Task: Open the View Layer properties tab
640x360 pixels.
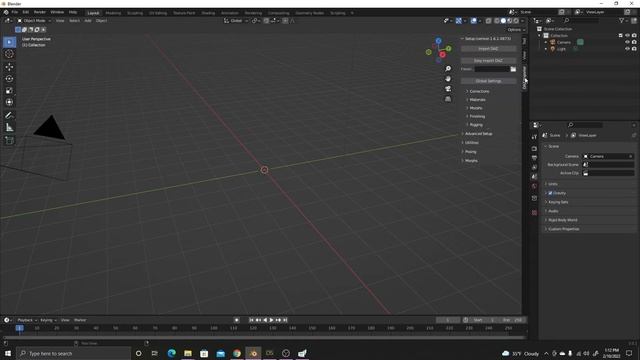Action: pyautogui.click(x=534, y=167)
